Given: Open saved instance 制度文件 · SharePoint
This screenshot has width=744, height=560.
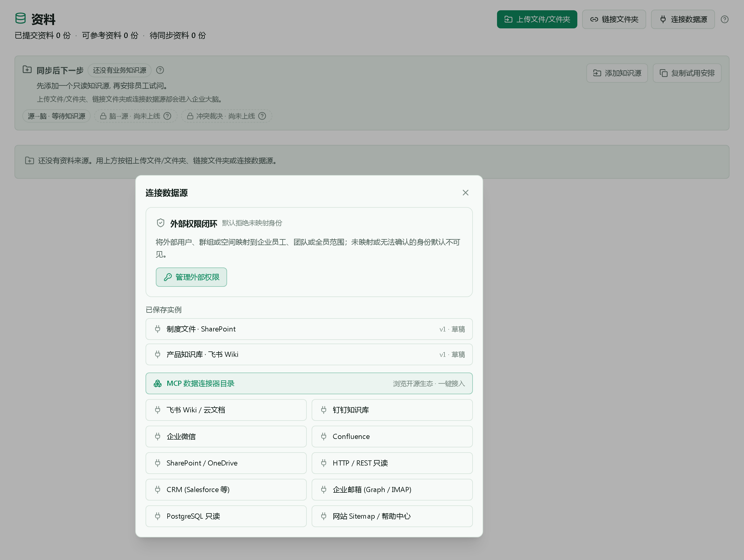Looking at the screenshot, I should point(309,329).
